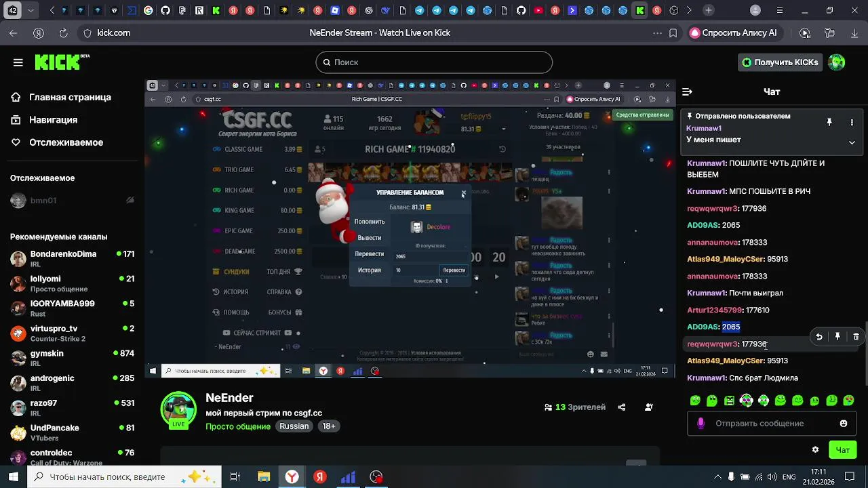Click the ENG language indicator

pyautogui.click(x=789, y=477)
